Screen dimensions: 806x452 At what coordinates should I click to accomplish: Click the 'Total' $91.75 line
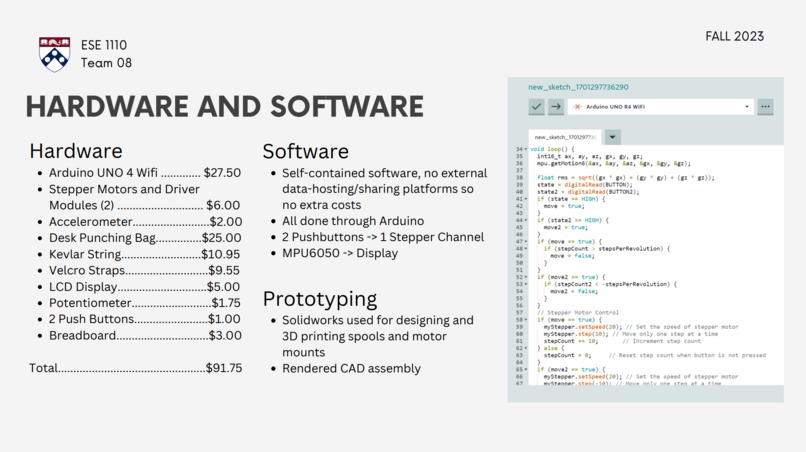[135, 368]
